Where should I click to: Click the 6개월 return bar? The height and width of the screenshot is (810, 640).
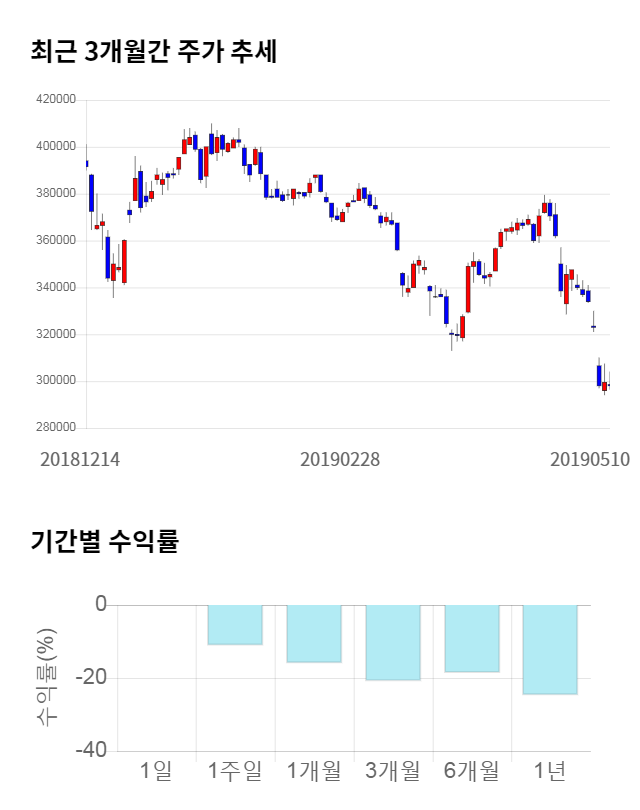(471, 638)
